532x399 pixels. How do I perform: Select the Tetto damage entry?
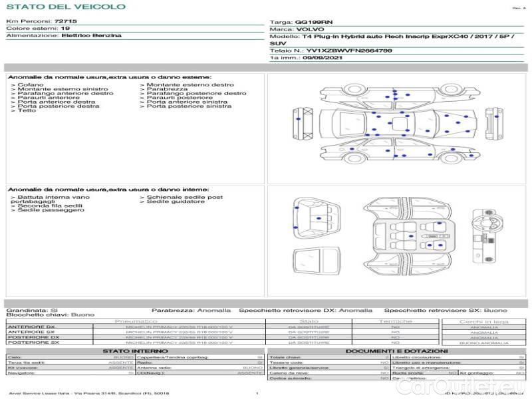27,110
